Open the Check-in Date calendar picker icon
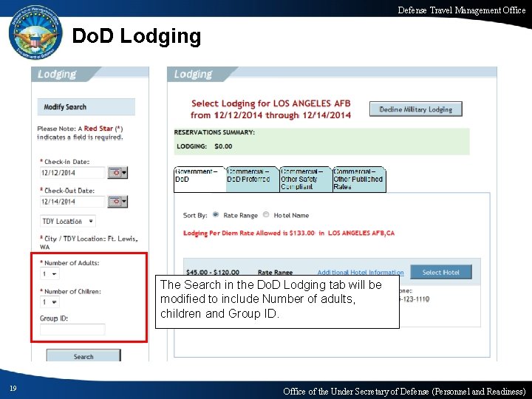 (117, 173)
